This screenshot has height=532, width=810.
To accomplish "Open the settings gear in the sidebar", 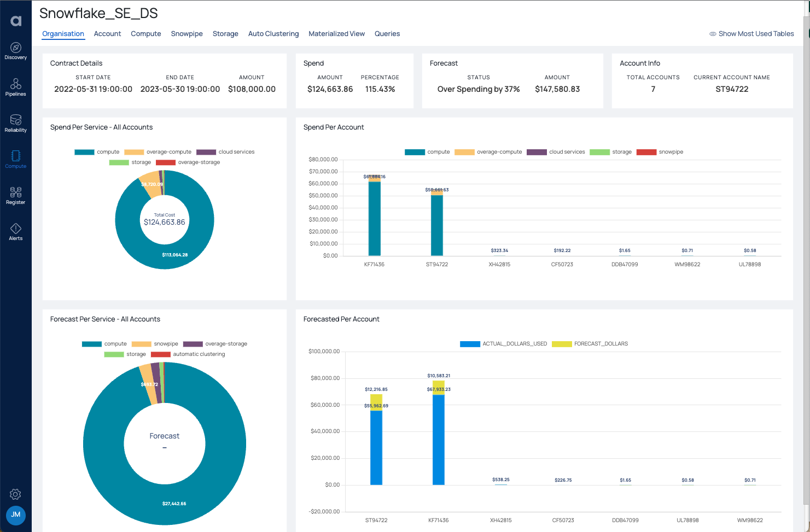I will coord(15,494).
